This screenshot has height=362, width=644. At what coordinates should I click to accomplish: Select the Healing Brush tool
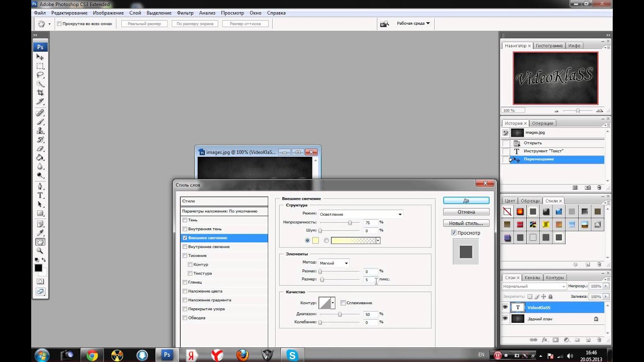[x=40, y=113]
